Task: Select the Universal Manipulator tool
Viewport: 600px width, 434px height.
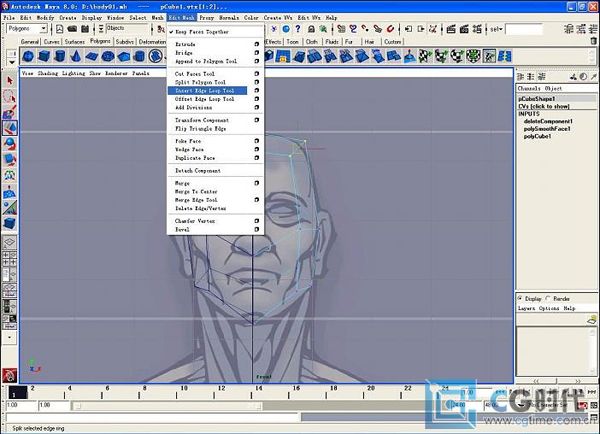Action: (x=10, y=175)
